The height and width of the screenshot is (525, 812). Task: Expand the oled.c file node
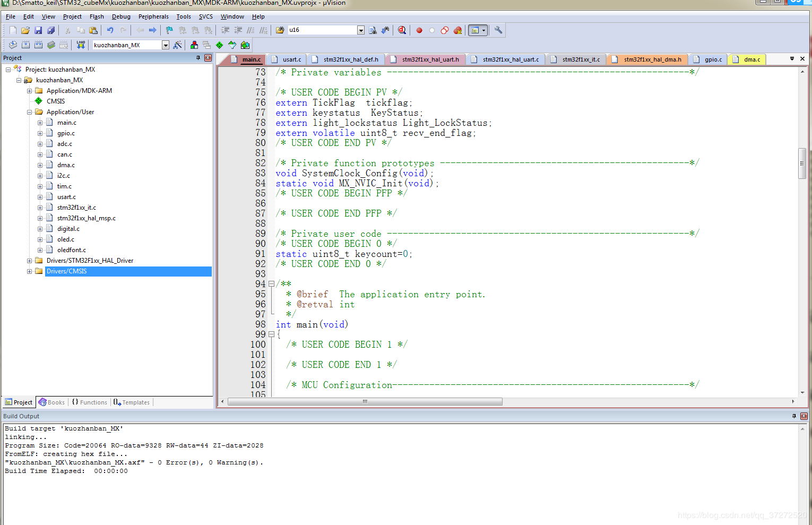(x=40, y=239)
